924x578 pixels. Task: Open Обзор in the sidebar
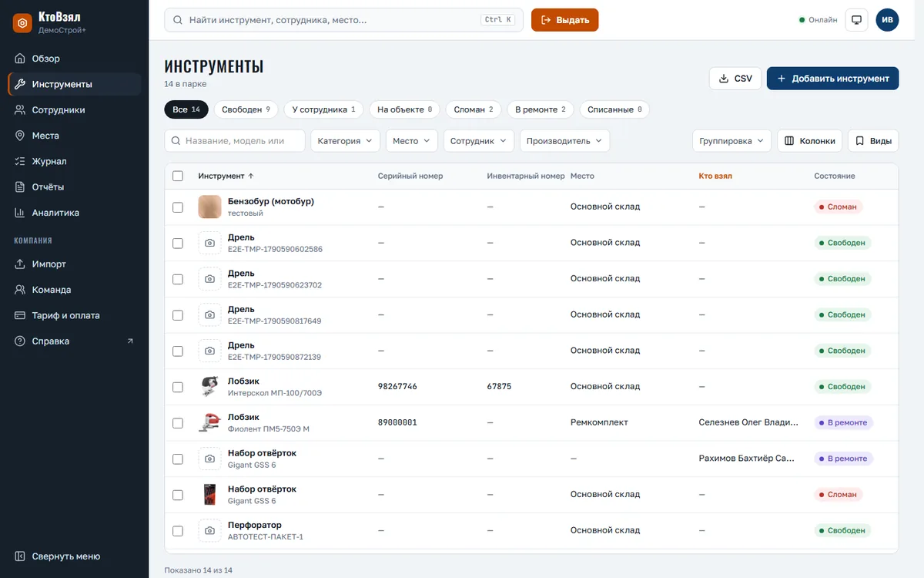click(x=74, y=59)
